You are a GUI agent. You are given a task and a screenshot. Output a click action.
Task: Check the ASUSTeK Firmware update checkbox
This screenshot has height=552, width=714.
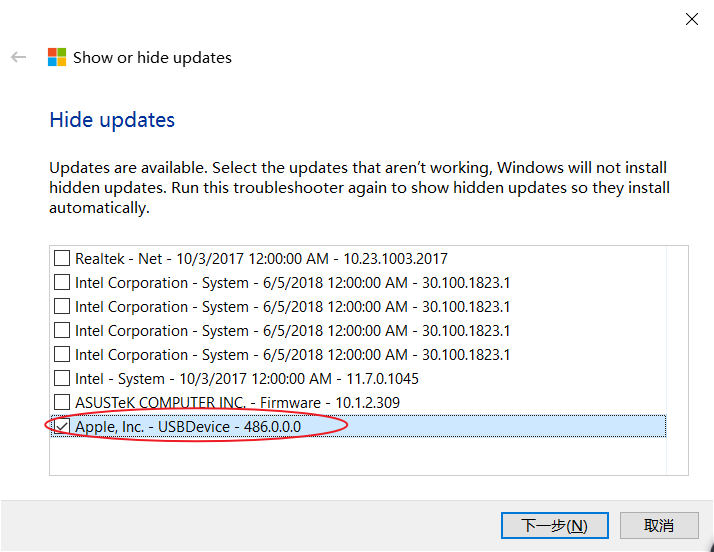tap(62, 403)
